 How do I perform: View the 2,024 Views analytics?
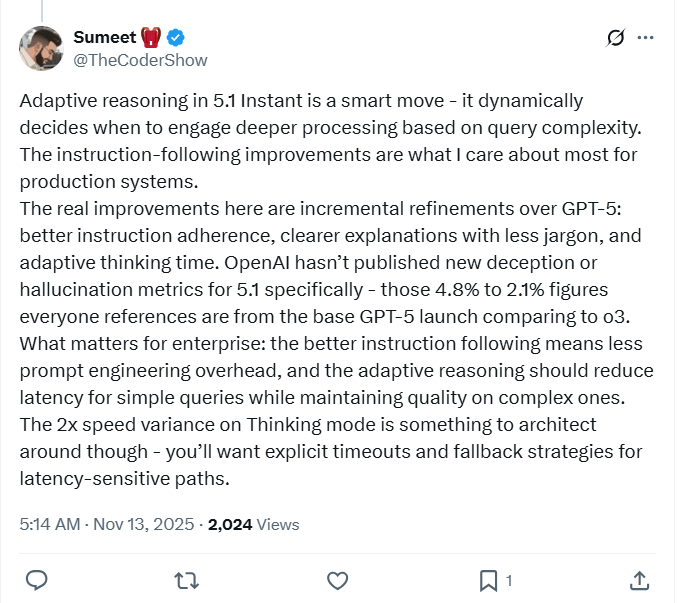coord(253,524)
